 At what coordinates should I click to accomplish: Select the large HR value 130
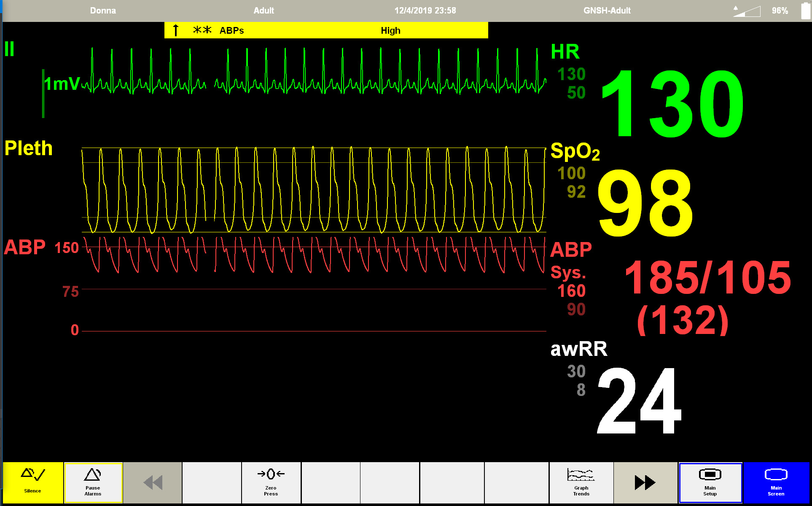(672, 104)
